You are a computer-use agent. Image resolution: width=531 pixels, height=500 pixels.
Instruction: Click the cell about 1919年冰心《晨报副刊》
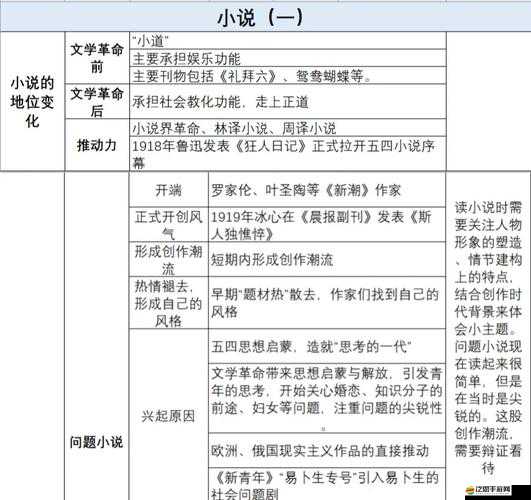[327, 225]
